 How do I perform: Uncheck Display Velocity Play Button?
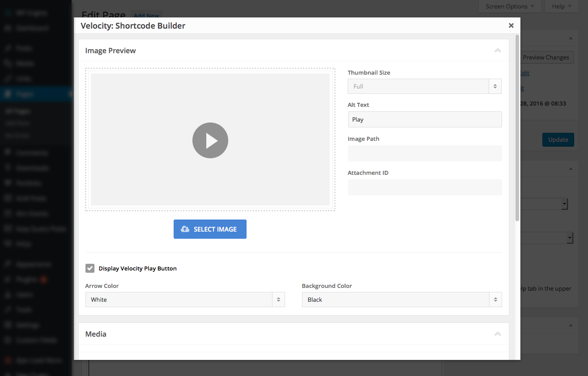click(90, 268)
